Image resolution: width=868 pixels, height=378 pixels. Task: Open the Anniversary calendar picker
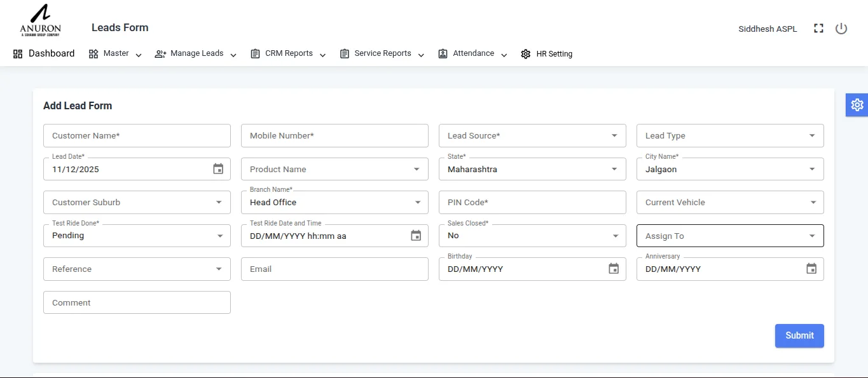pyautogui.click(x=811, y=269)
